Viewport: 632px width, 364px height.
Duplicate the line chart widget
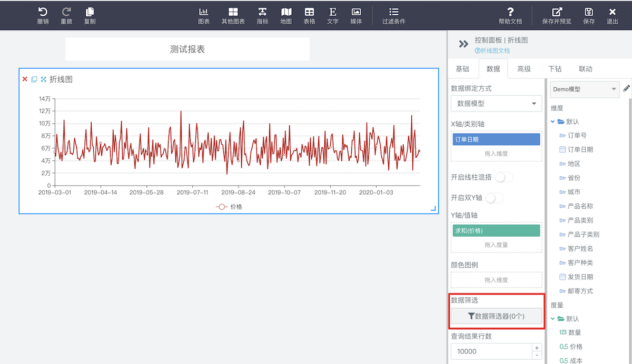click(x=34, y=79)
